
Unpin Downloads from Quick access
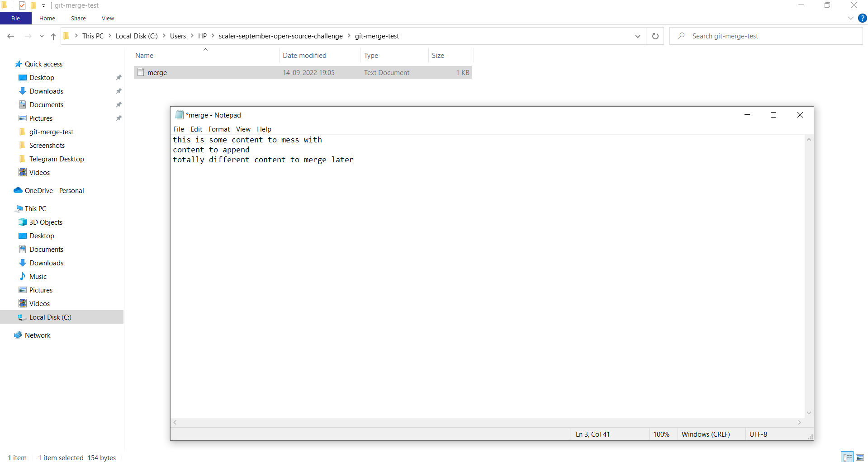tap(119, 91)
